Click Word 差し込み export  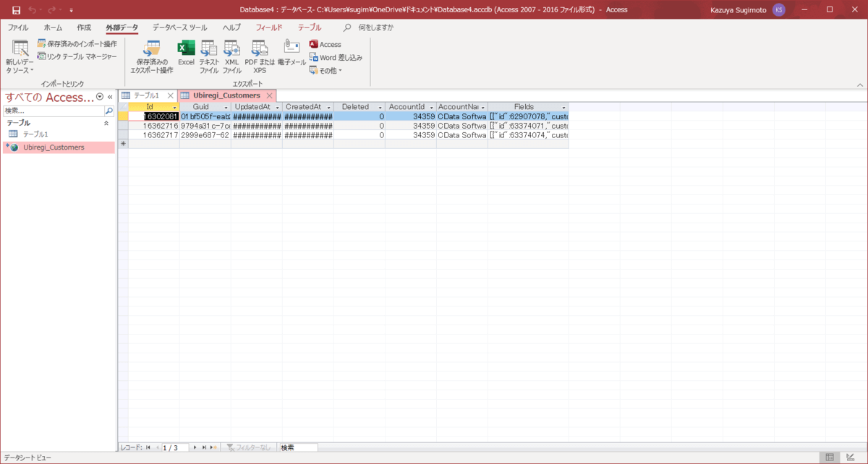coord(336,57)
